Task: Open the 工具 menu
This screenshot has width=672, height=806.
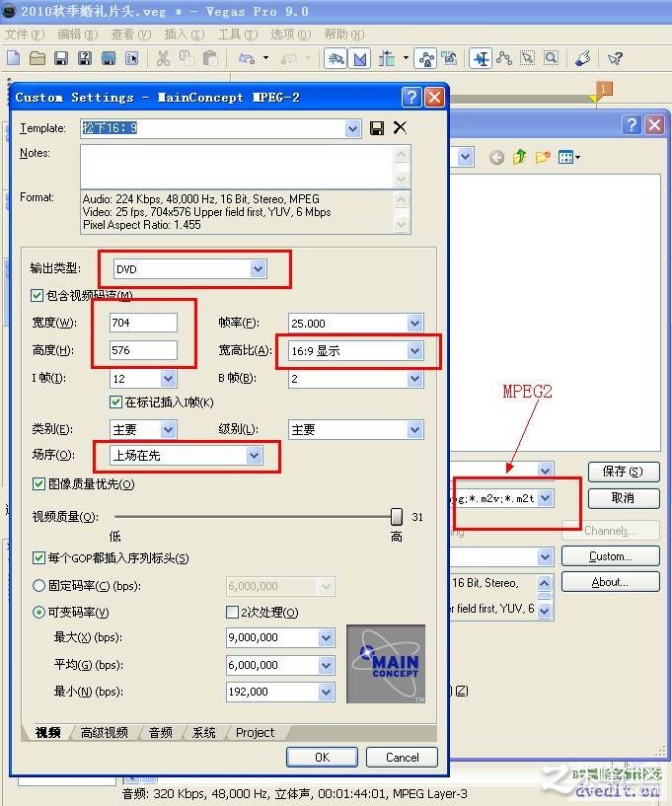Action: 238,35
